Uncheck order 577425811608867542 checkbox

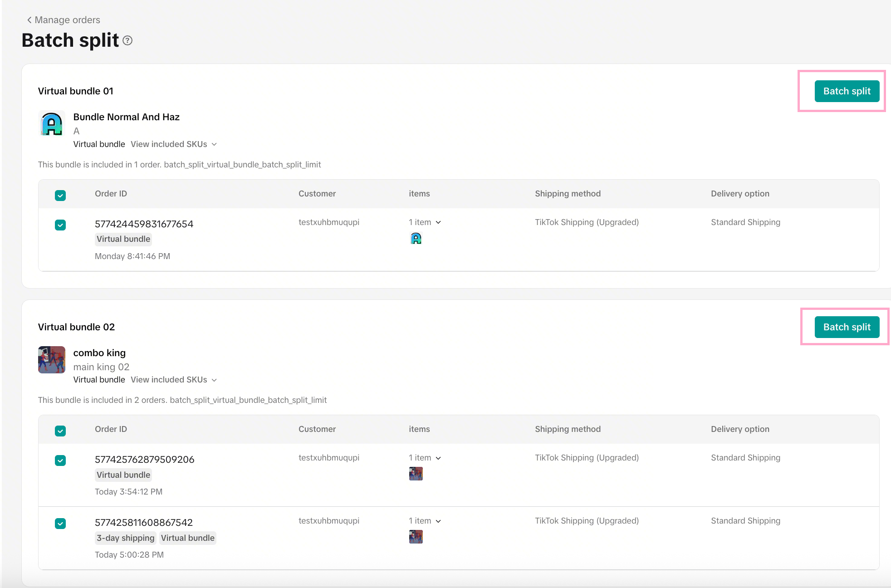[60, 524]
